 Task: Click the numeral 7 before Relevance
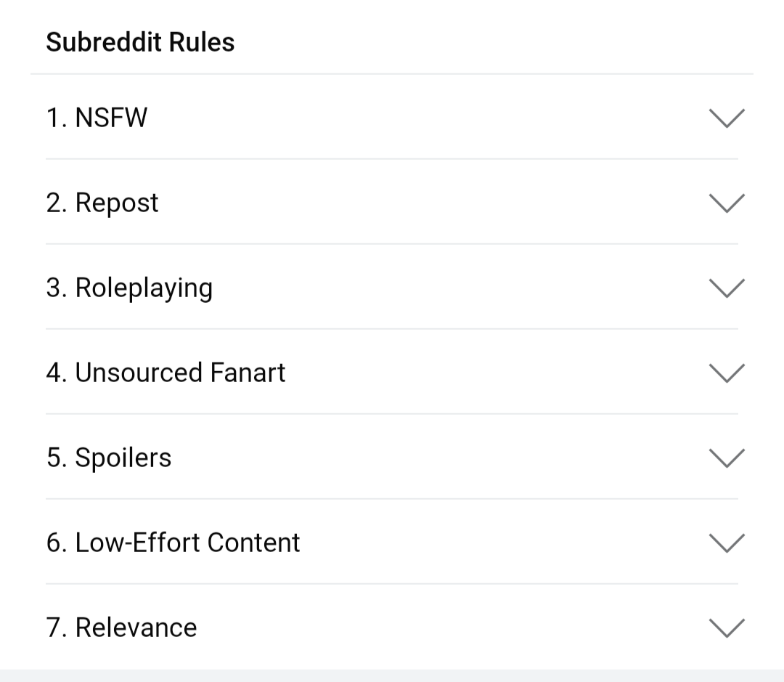point(53,628)
